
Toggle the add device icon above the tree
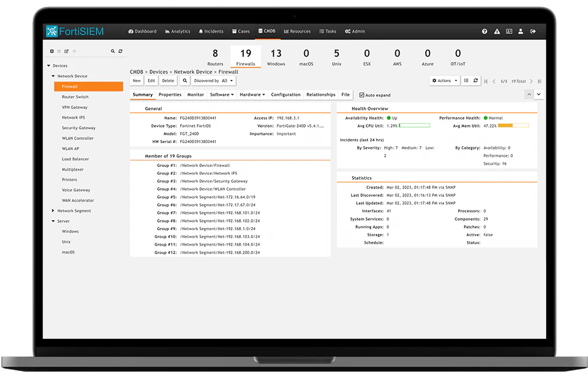tap(52, 51)
